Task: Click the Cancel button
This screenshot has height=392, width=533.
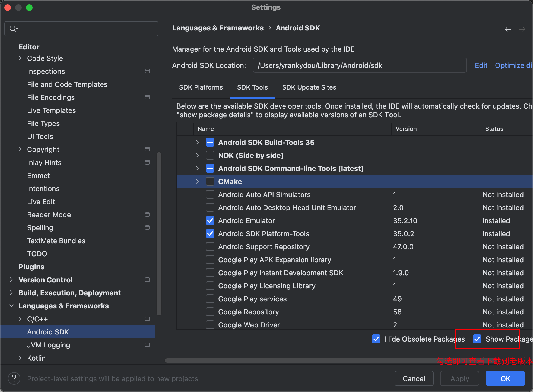Action: point(414,378)
